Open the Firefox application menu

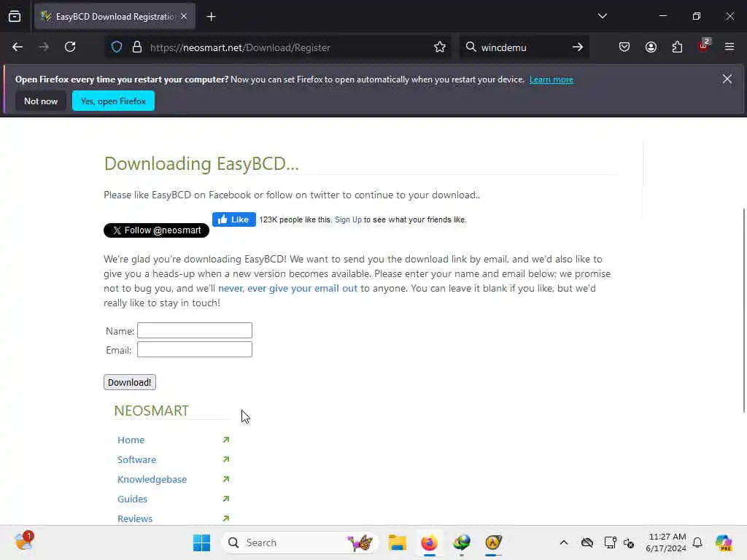(729, 47)
